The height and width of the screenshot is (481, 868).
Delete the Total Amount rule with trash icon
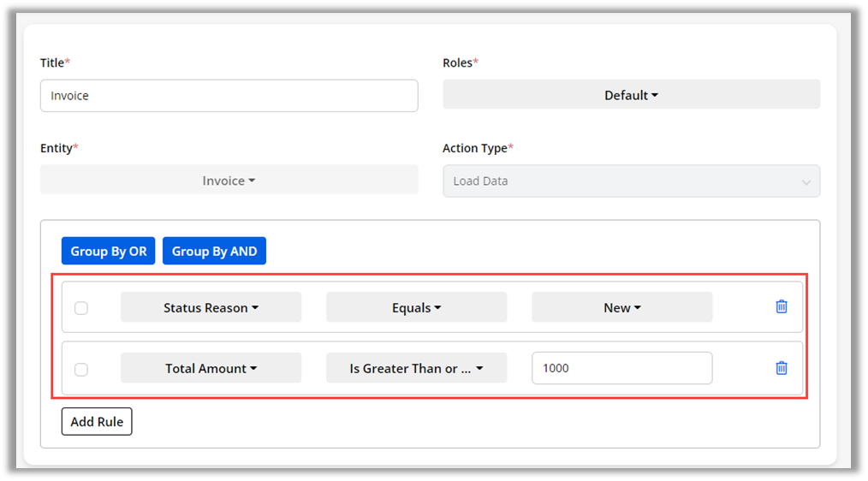(781, 368)
